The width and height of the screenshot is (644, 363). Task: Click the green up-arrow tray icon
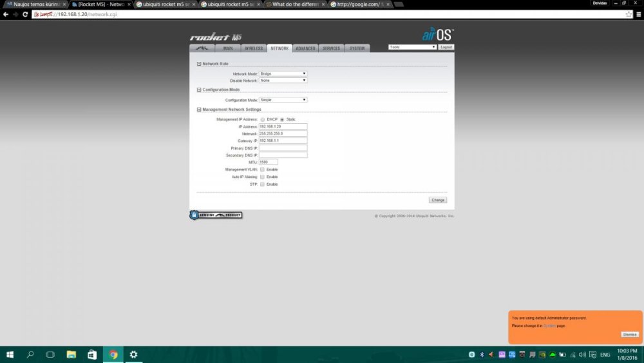(x=553, y=355)
